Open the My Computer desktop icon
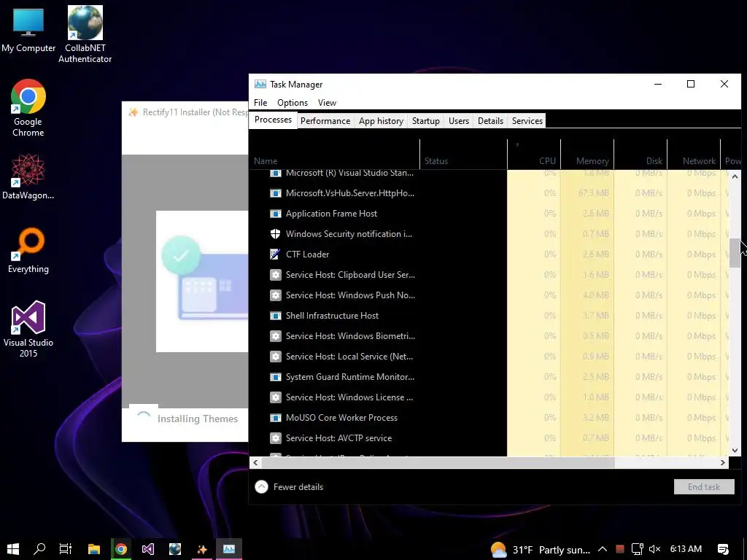 (28, 29)
